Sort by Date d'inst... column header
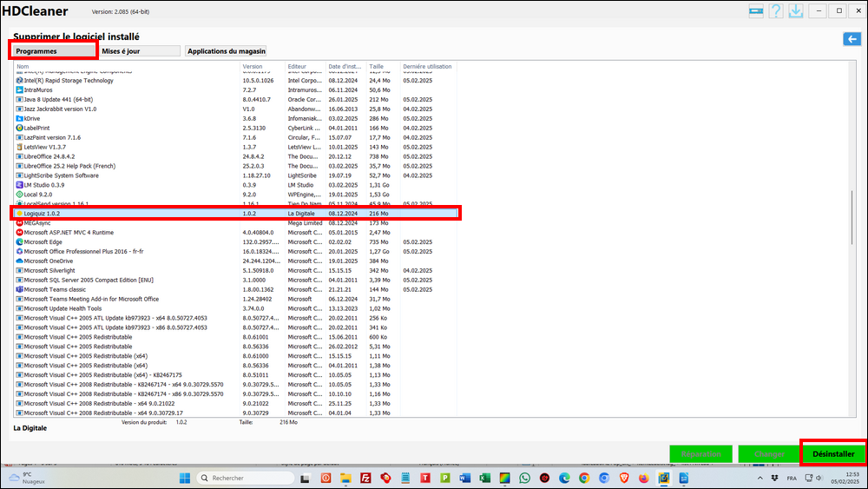The image size is (868, 489). coord(346,67)
